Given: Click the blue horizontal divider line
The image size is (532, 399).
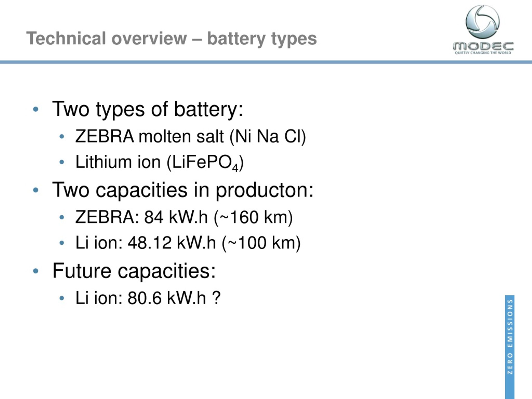Looking at the screenshot, I should coord(266,62).
